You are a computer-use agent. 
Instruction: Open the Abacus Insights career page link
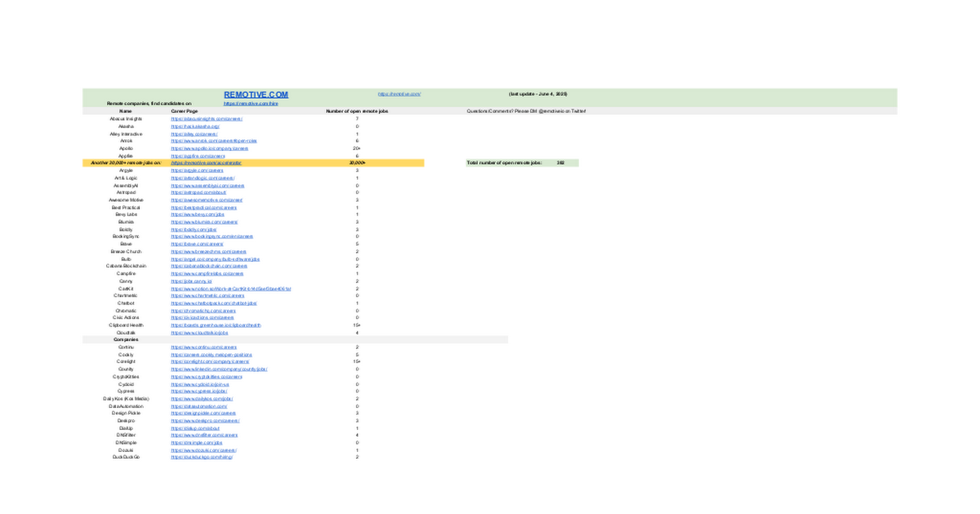tap(207, 119)
